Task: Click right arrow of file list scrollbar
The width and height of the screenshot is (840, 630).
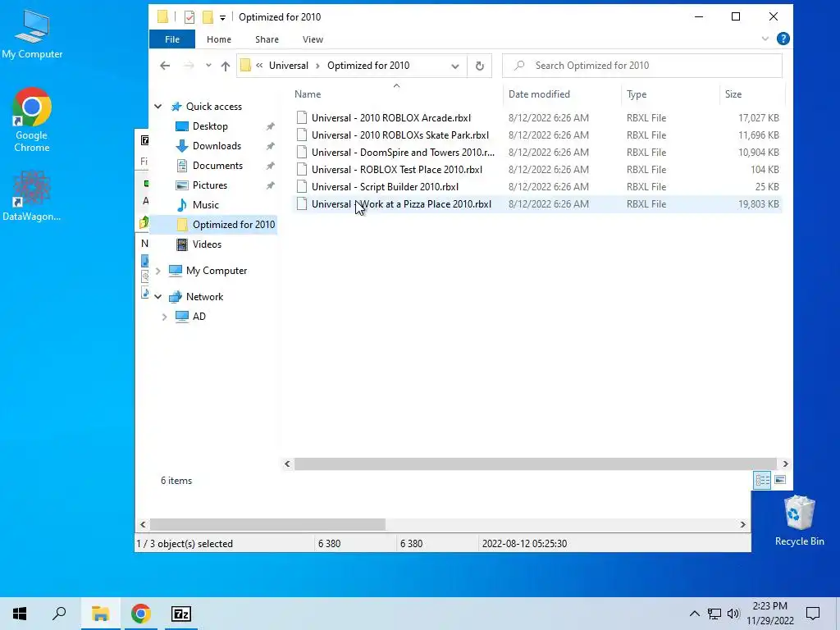Action: pos(785,464)
